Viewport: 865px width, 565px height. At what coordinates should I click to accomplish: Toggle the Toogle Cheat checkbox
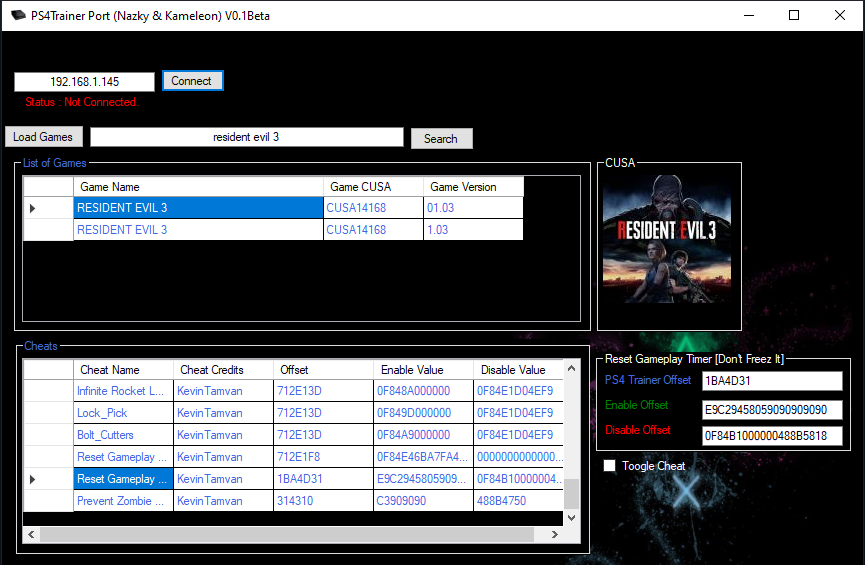point(610,466)
